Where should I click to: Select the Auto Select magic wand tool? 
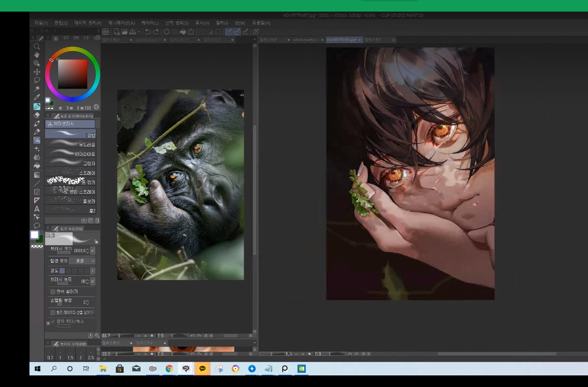tap(37, 89)
